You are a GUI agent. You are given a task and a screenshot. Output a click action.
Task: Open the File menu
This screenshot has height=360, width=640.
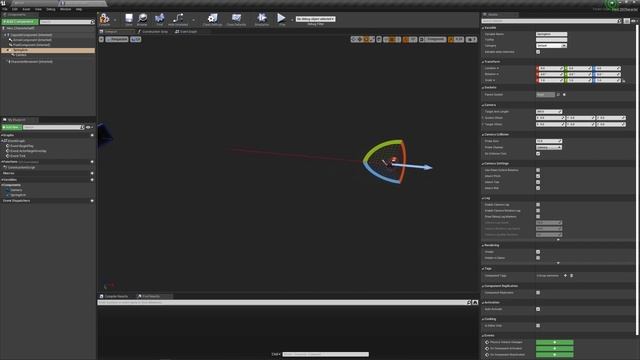5,9
